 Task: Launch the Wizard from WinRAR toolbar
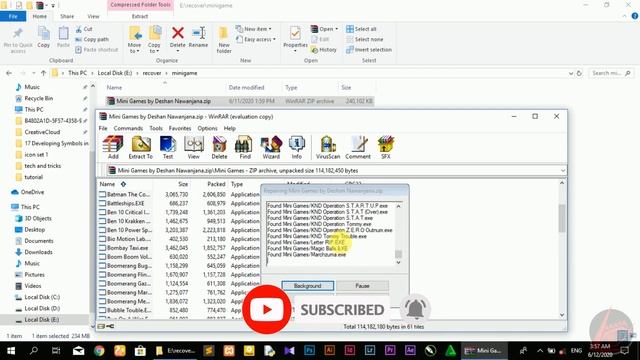point(271,148)
